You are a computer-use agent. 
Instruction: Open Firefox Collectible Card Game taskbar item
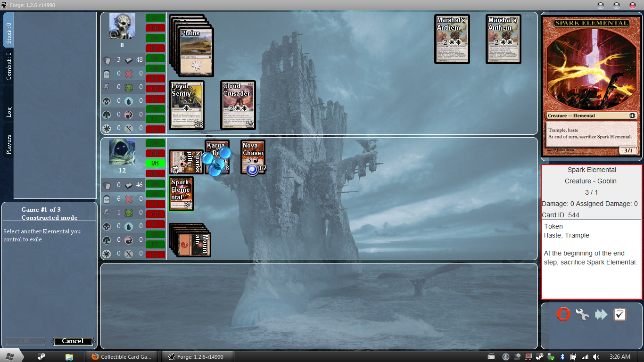point(122,357)
